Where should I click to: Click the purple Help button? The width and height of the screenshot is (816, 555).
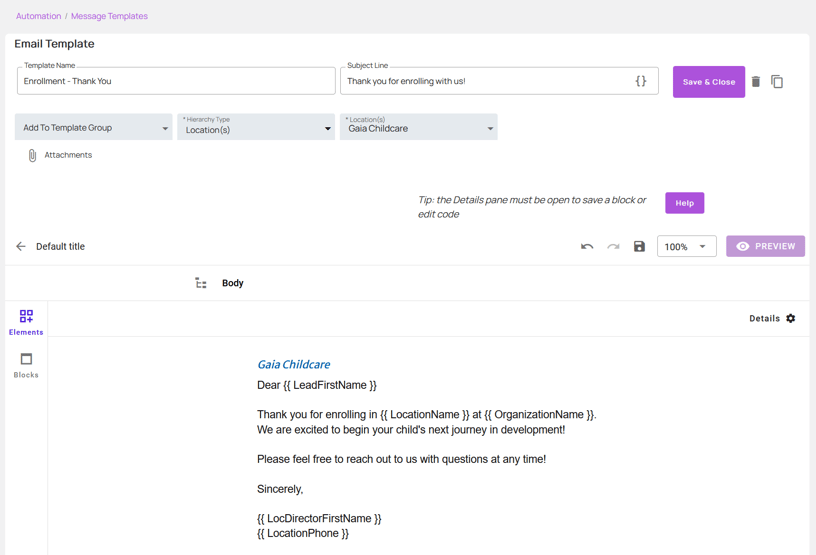coord(684,203)
